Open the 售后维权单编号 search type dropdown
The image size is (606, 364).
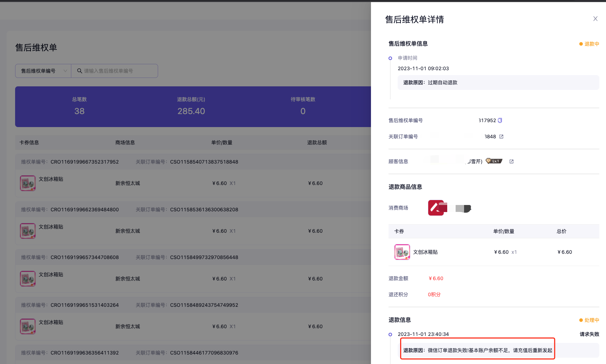coord(43,71)
